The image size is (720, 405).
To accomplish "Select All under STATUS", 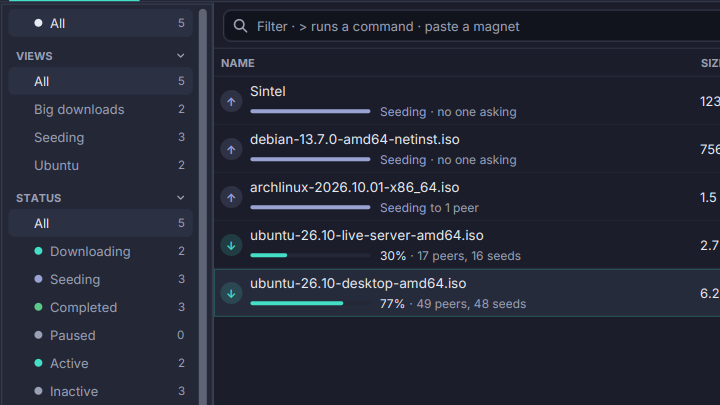I will pyautogui.click(x=101, y=223).
